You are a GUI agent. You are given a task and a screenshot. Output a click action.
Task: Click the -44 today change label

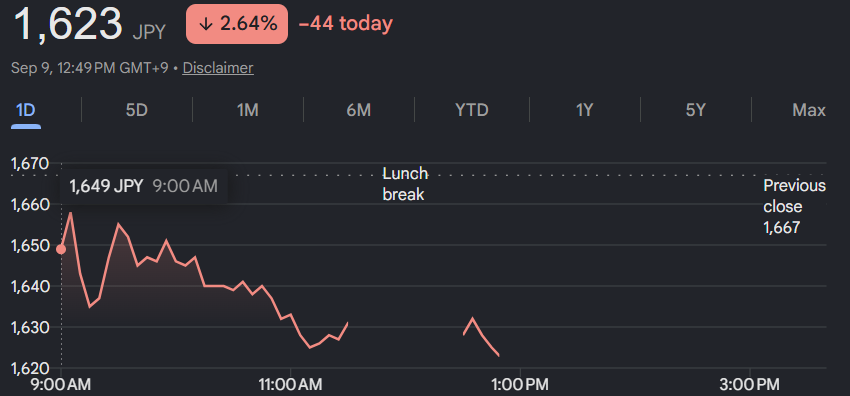pyautogui.click(x=345, y=24)
